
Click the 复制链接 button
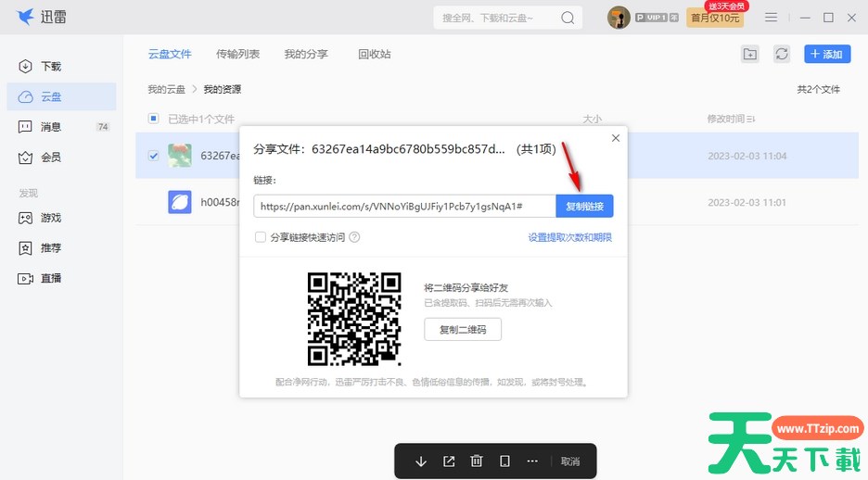point(584,207)
